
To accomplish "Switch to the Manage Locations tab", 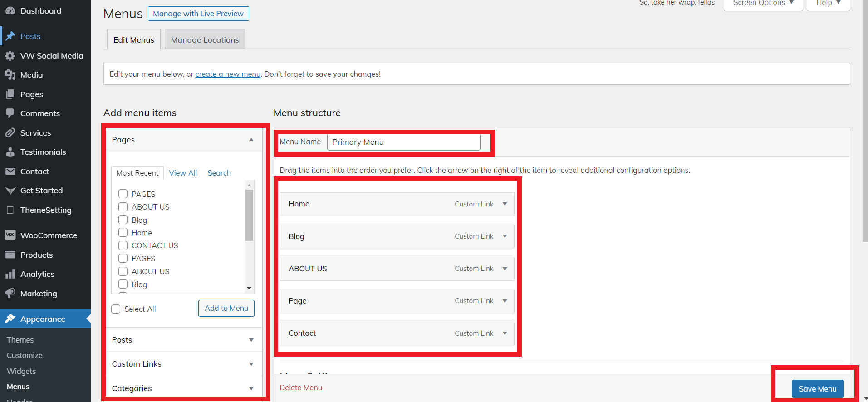I will click(205, 40).
